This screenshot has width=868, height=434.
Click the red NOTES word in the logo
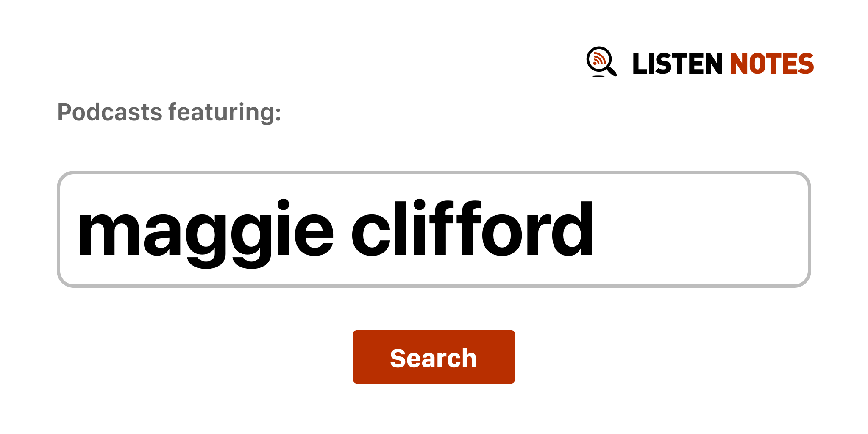pyautogui.click(x=772, y=64)
